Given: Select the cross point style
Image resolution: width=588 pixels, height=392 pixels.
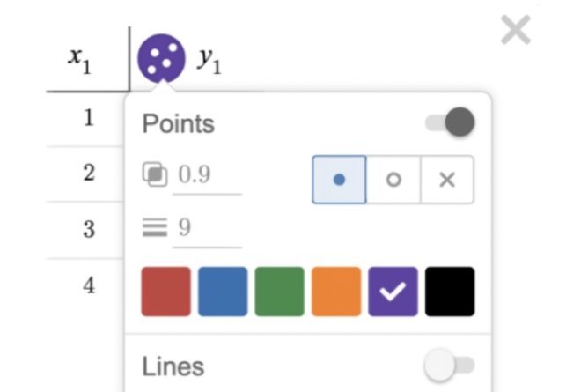Looking at the screenshot, I should [x=447, y=180].
